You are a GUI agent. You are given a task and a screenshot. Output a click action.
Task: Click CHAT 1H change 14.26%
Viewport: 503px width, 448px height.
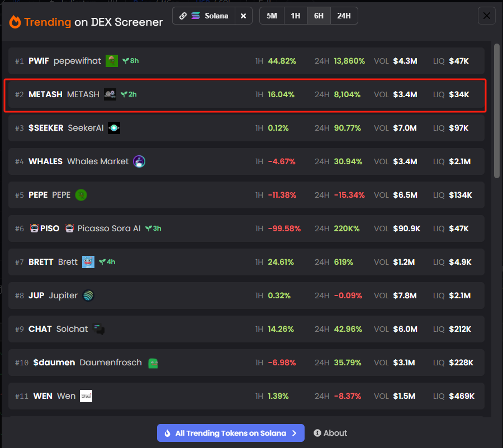pyautogui.click(x=281, y=329)
